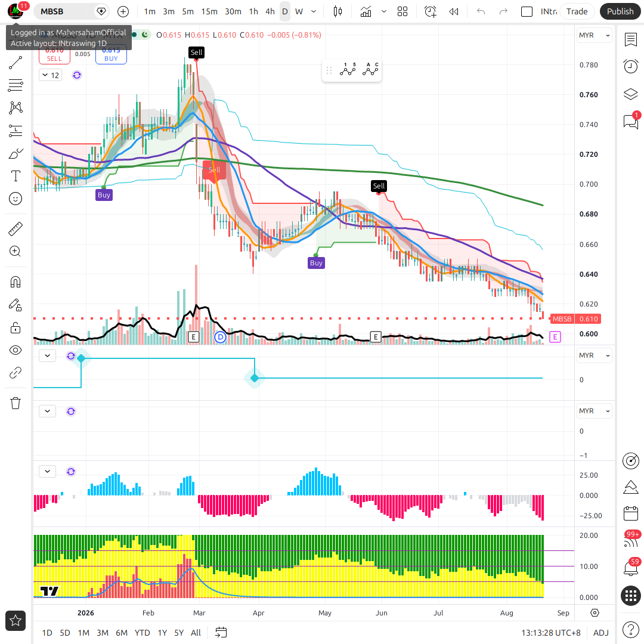Open the main chart MYR currency dropdown

tap(594, 35)
